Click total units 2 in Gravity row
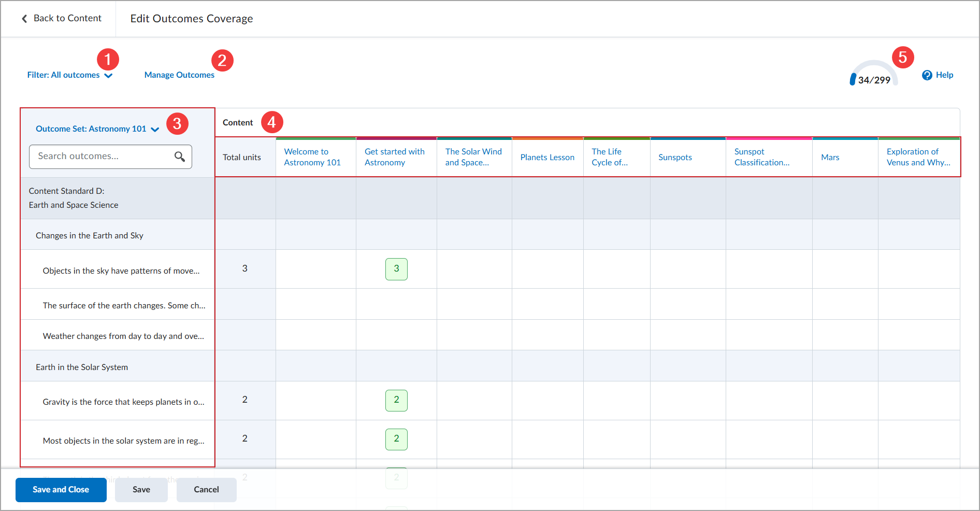The height and width of the screenshot is (511, 980). (x=245, y=400)
